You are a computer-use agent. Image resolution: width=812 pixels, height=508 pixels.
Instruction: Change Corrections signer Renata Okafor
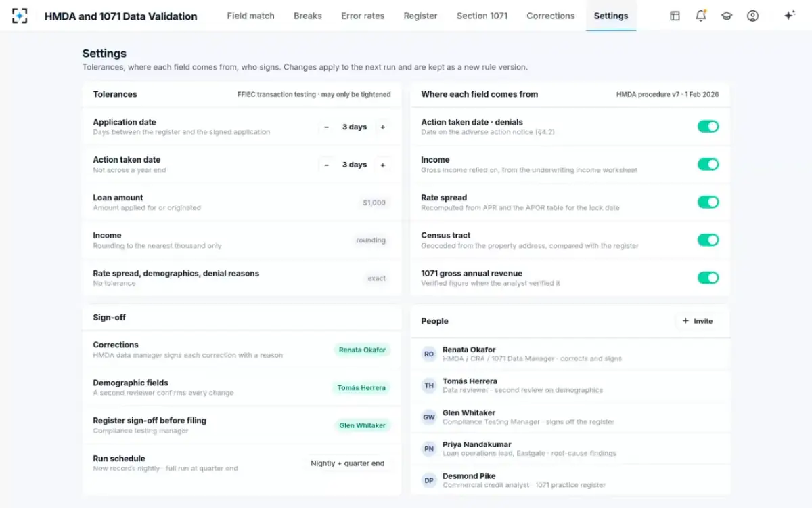362,350
